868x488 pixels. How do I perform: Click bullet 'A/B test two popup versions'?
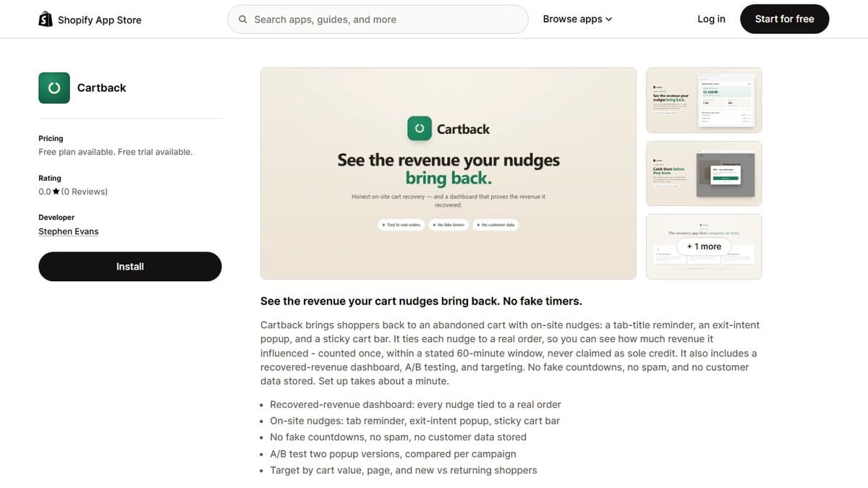pyautogui.click(x=393, y=454)
